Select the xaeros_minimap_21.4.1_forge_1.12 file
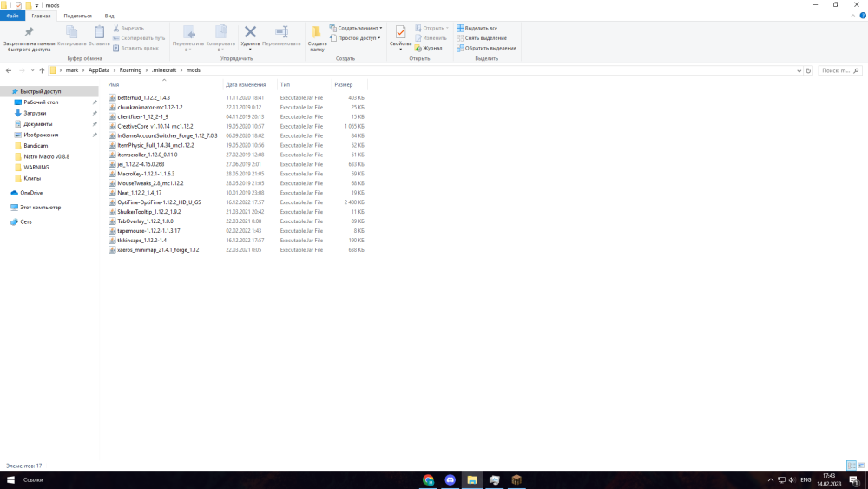Screen dimensions: 868x489 [x=158, y=250]
